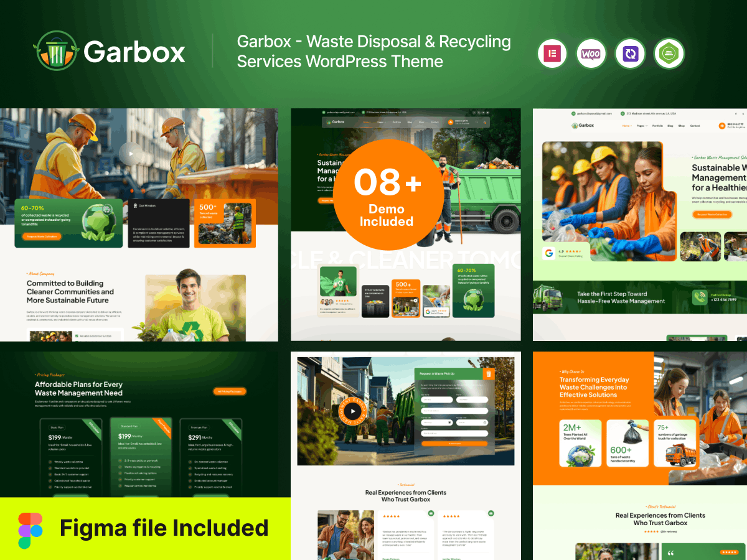The image size is (747, 560).
Task: Click the green quote icon on second testimonial
Action: [491, 514]
